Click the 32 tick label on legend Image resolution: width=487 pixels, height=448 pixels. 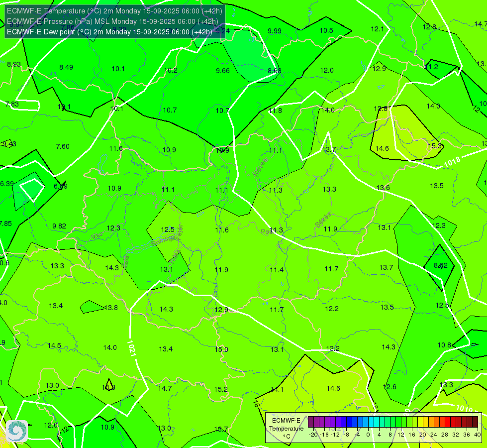click(455, 435)
